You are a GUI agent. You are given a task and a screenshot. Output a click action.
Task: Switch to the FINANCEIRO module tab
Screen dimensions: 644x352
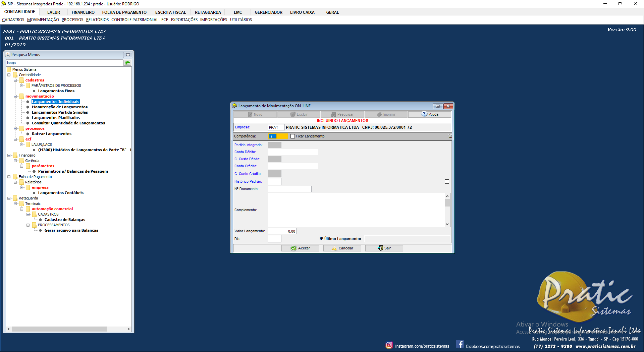(x=83, y=12)
